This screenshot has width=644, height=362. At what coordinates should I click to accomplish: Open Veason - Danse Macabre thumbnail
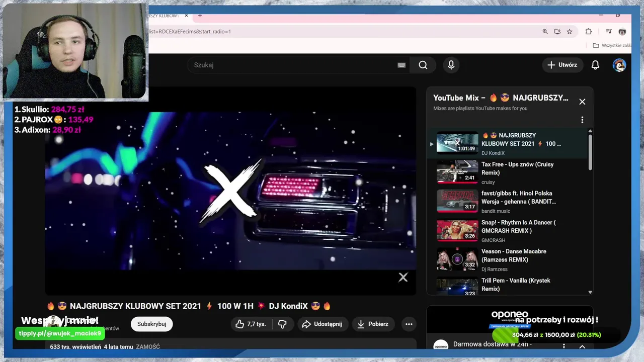coord(457,259)
